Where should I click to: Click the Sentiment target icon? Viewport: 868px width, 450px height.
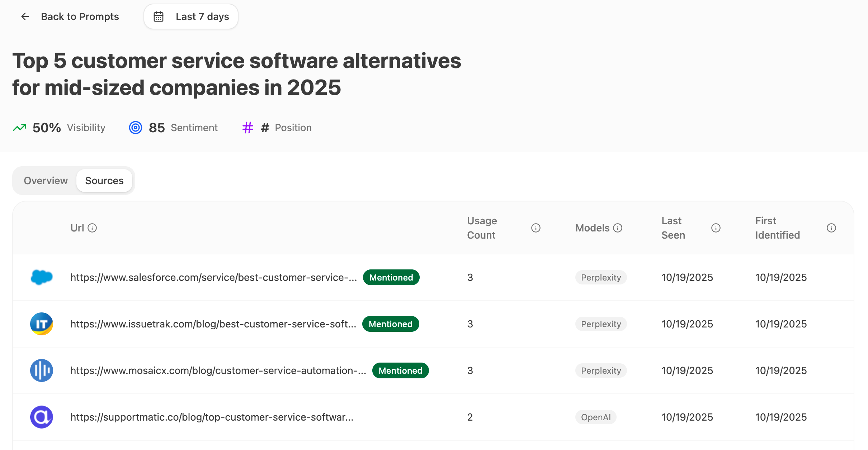point(136,128)
